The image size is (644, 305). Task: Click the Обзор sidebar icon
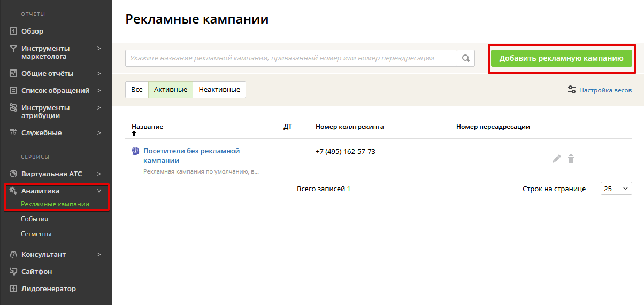[x=14, y=31]
